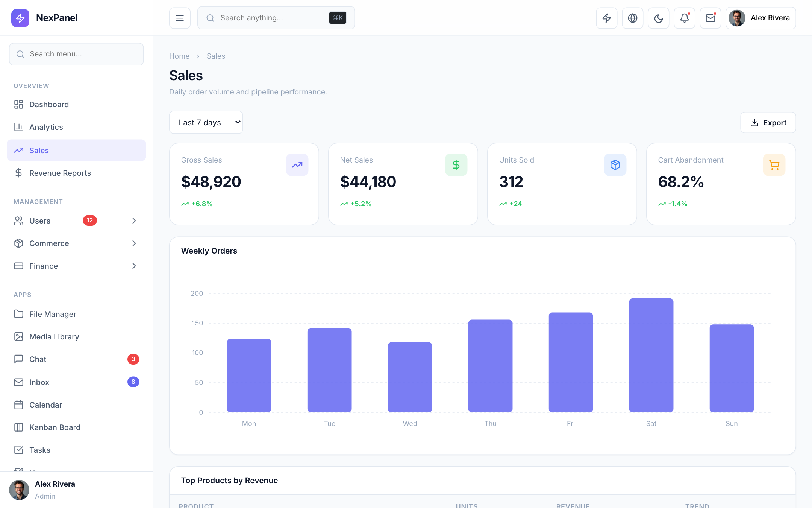Toggle the sidebar with the hamburger icon
812x508 pixels.
[x=180, y=18]
